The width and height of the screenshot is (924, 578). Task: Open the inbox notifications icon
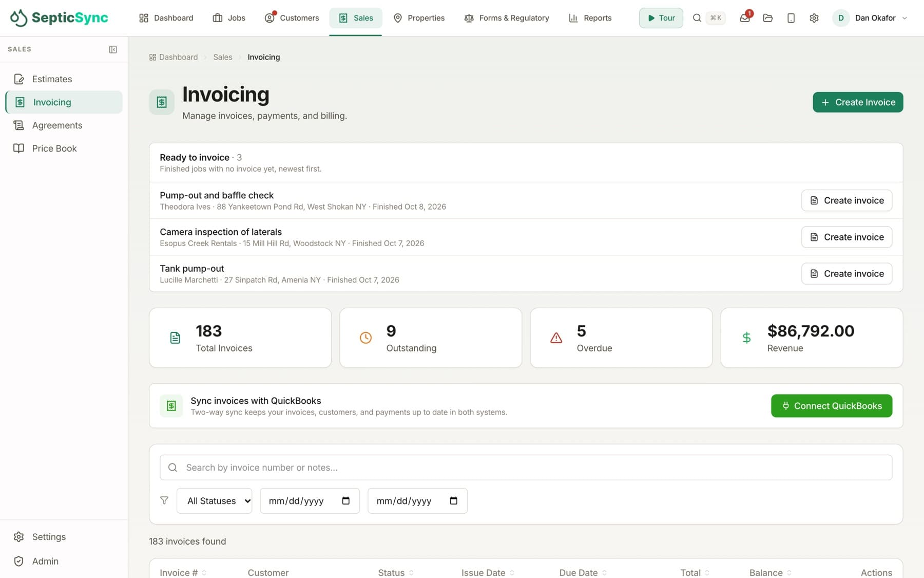coord(745,18)
